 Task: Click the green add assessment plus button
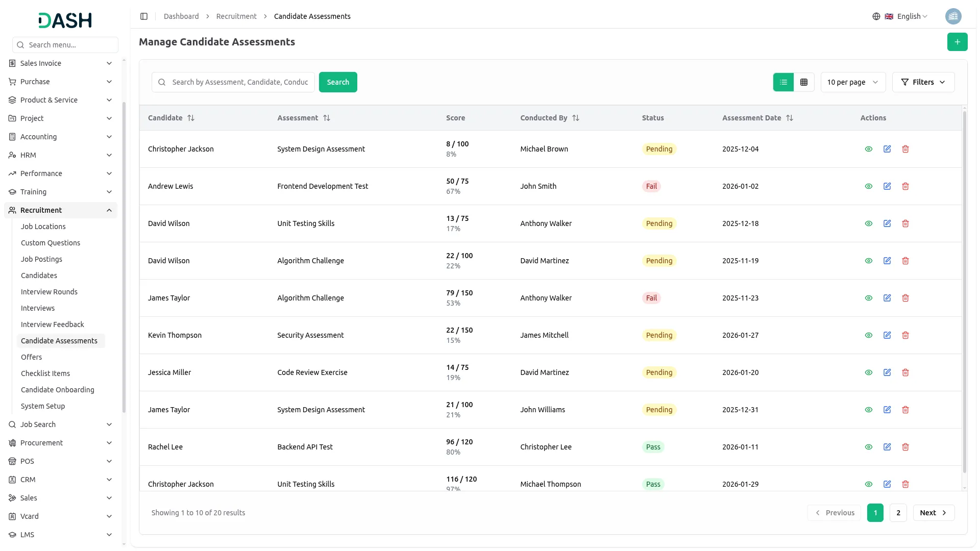pos(957,42)
